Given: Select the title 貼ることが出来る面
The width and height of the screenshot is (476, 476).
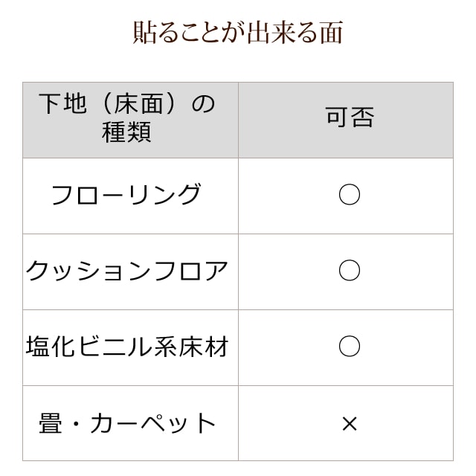Looking at the screenshot, I should (237, 33).
